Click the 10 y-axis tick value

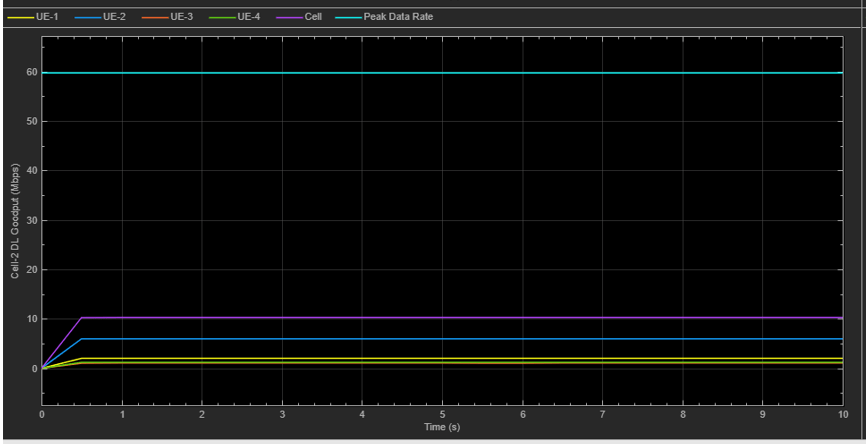33,319
